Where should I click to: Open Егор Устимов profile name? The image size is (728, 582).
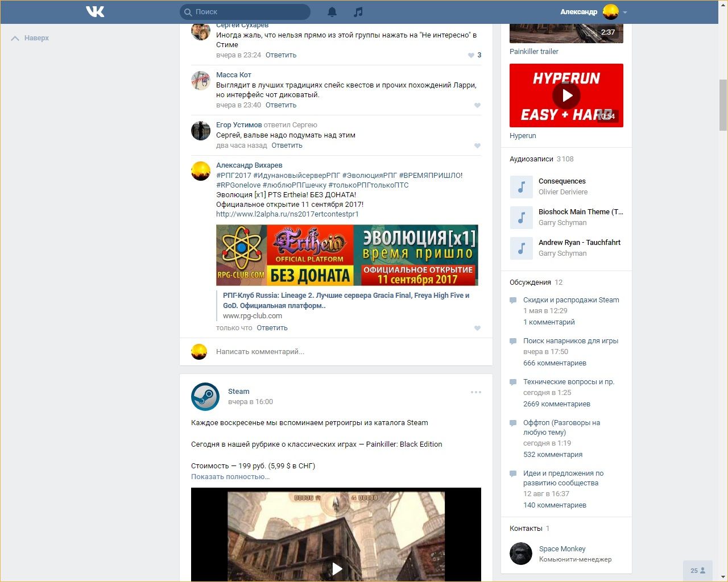(x=239, y=125)
